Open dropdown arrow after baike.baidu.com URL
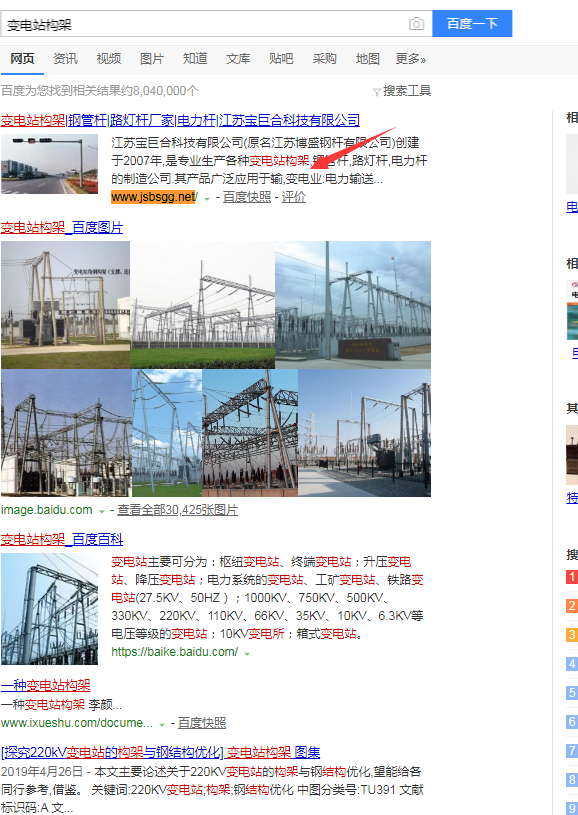The height and width of the screenshot is (815, 578). [x=247, y=653]
